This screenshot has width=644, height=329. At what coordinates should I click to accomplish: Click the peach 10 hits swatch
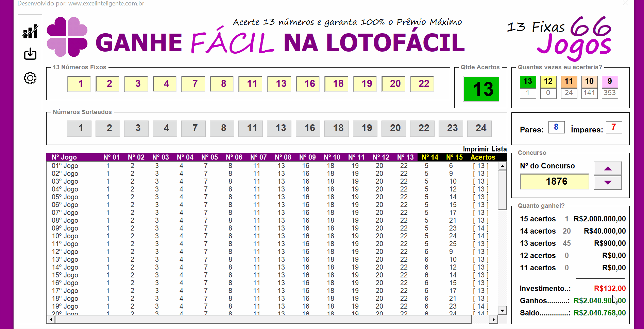589,81
